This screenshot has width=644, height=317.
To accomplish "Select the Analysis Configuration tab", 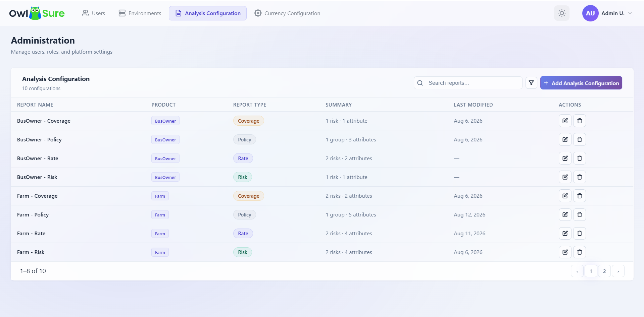I will click(x=208, y=13).
